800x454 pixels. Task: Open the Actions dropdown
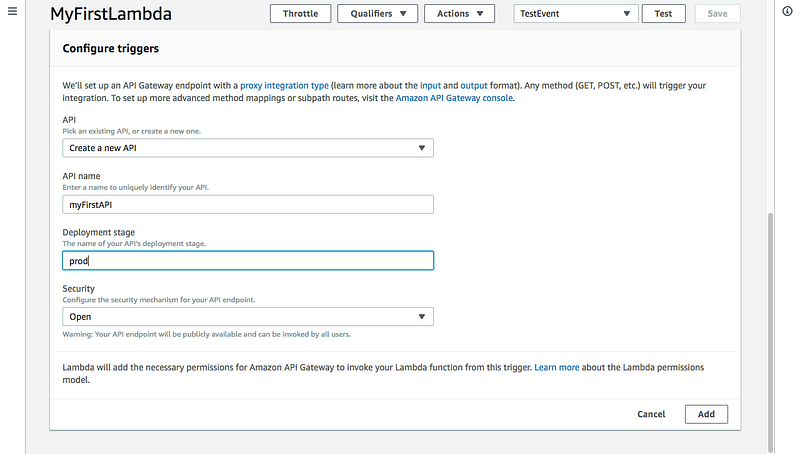459,14
